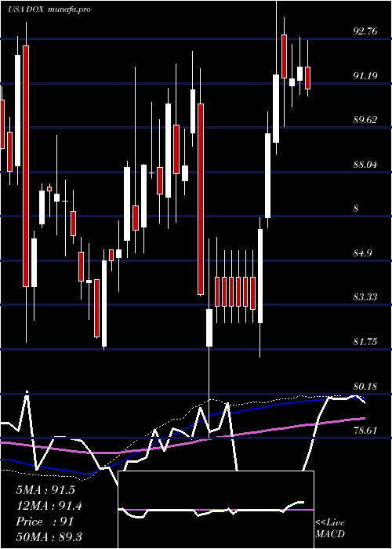Select the 78.61 price axis label
Screen dimensions: 392x549
(365, 430)
